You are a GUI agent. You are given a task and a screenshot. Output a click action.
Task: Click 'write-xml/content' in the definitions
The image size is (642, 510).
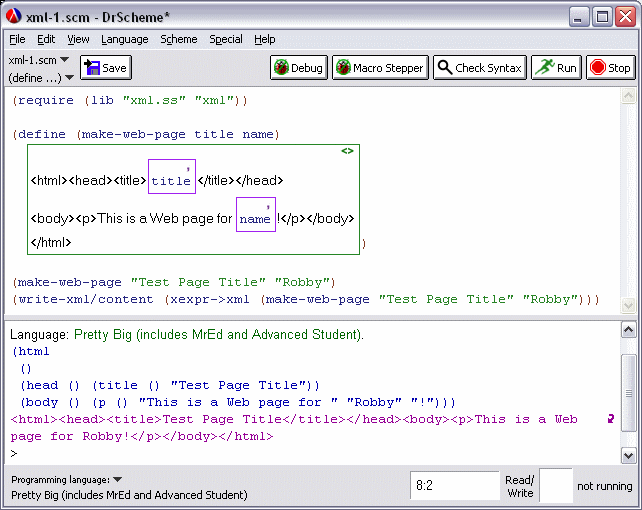pyautogui.click(x=86, y=299)
